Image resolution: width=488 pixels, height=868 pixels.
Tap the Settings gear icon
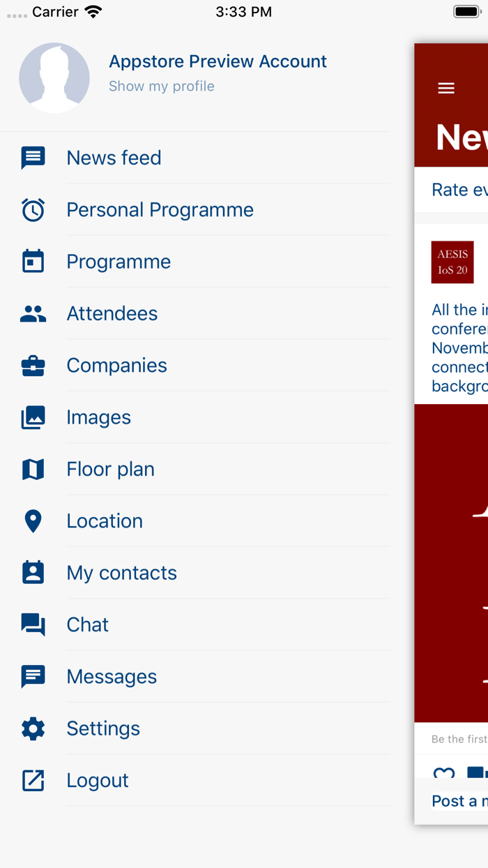[33, 728]
